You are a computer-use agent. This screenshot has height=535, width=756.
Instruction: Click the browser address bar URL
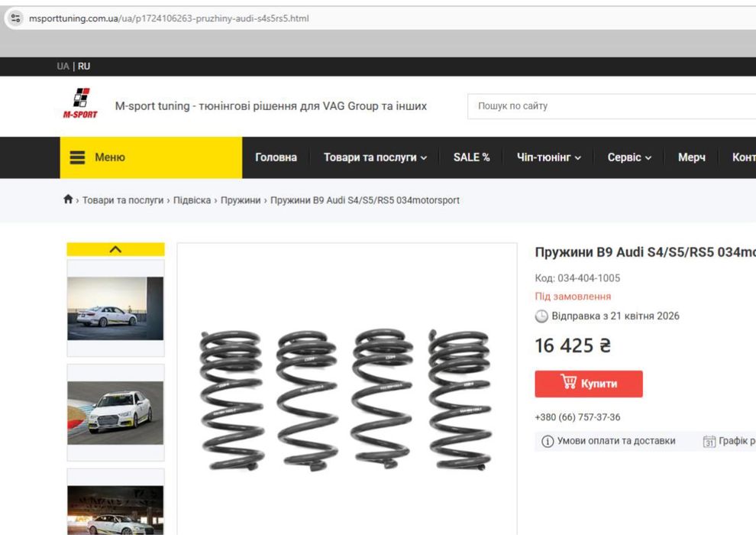tap(169, 18)
